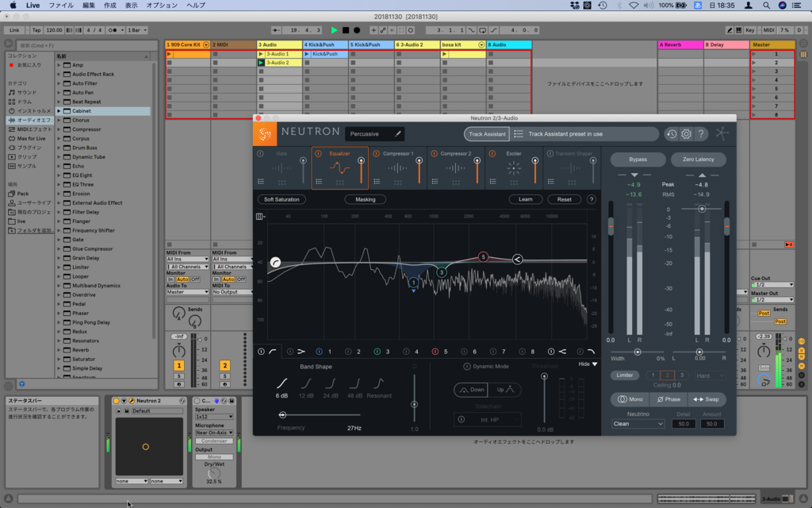Click the EQ help question icon near Reset

592,199
